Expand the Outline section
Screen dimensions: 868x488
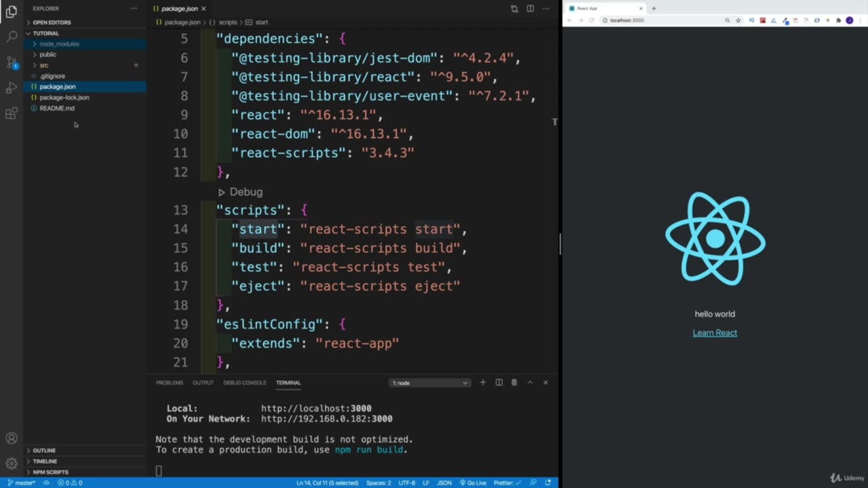tap(85, 450)
